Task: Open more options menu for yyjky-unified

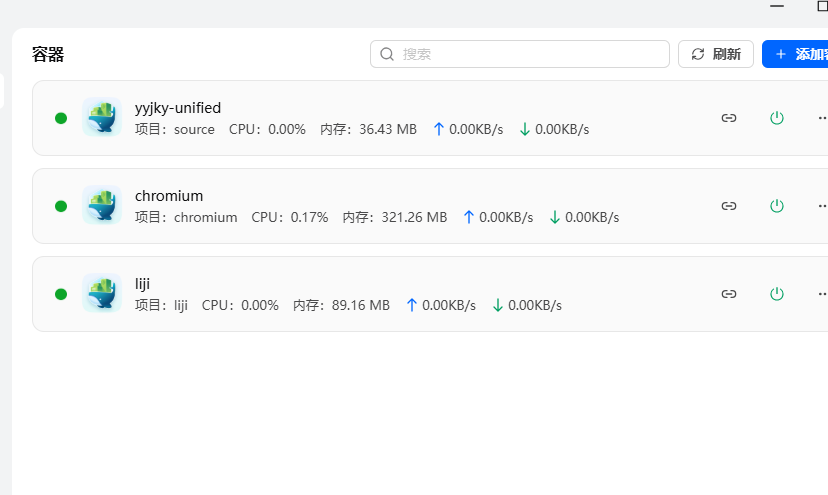Action: 822,118
